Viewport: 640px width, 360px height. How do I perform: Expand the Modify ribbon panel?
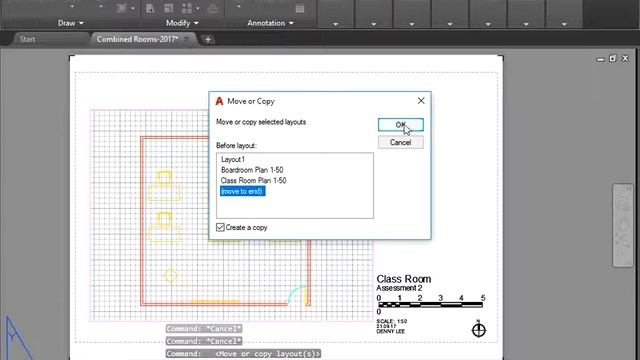tap(182, 23)
